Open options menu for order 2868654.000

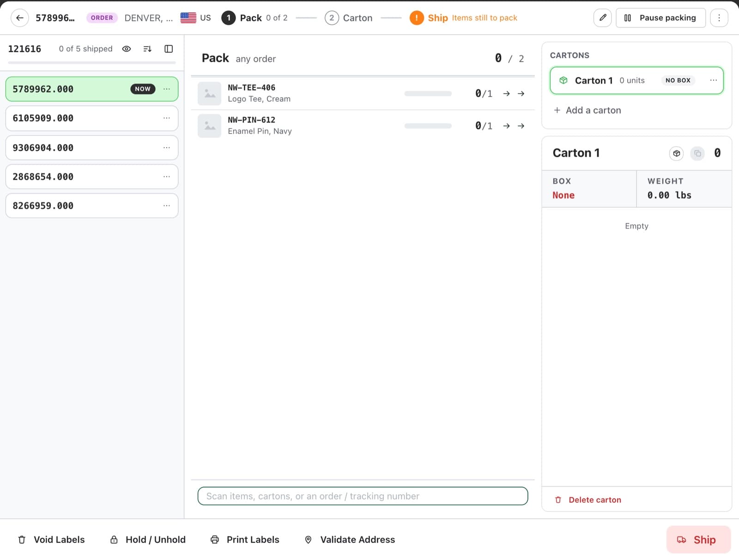click(167, 177)
